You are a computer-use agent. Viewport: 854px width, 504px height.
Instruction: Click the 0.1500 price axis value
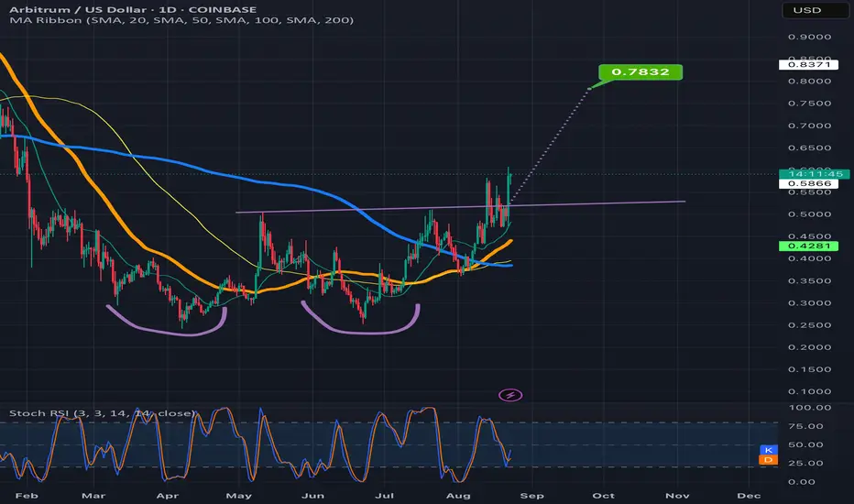click(x=809, y=369)
